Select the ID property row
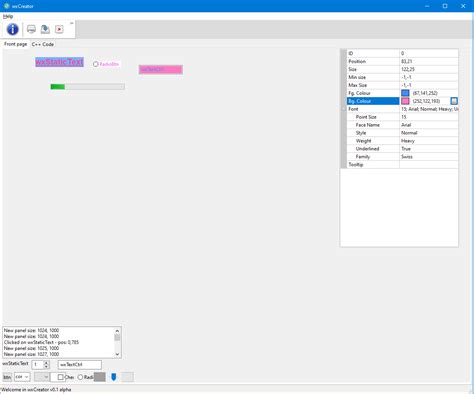The image size is (474, 394). tap(403, 53)
